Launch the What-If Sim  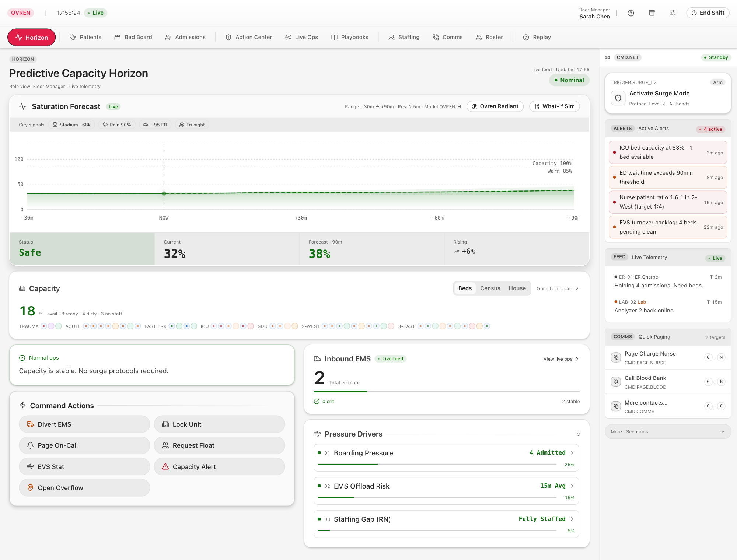(555, 106)
